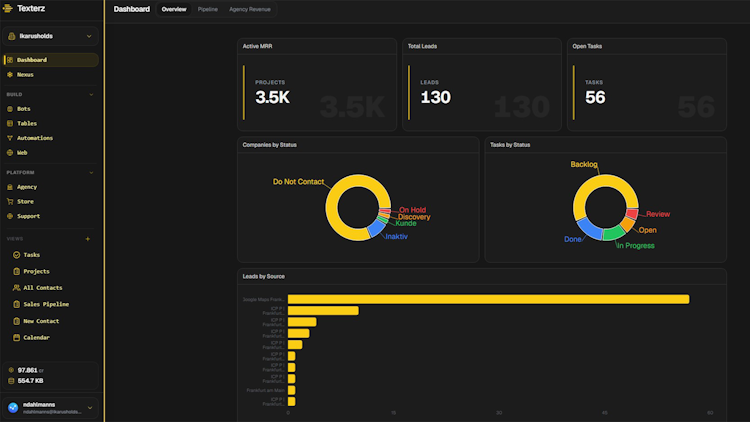Add a new view with plus icon
Viewport: 750px width, 422px height.
[x=88, y=239]
